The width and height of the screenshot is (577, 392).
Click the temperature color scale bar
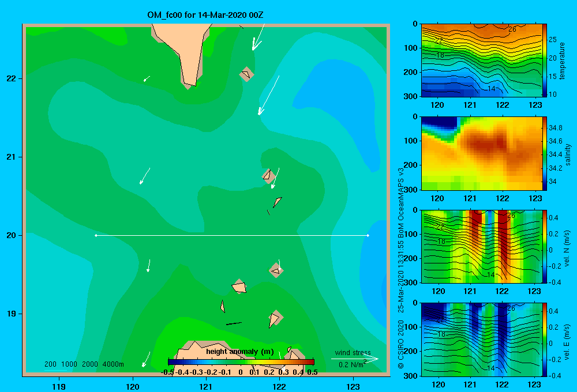[545, 61]
